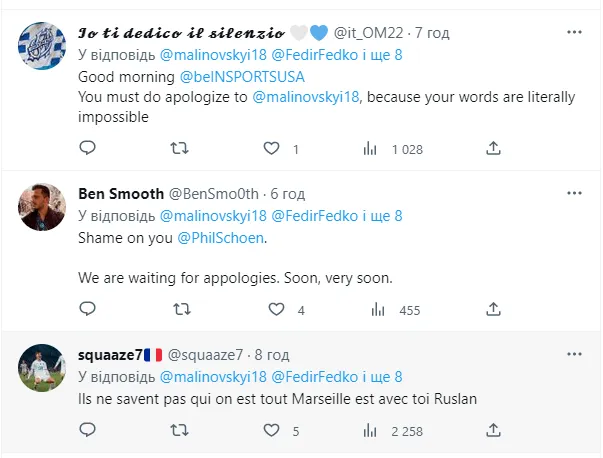The width and height of the screenshot is (603, 458).
Task: View analytics of squaaze7's tweet
Action: [x=370, y=431]
